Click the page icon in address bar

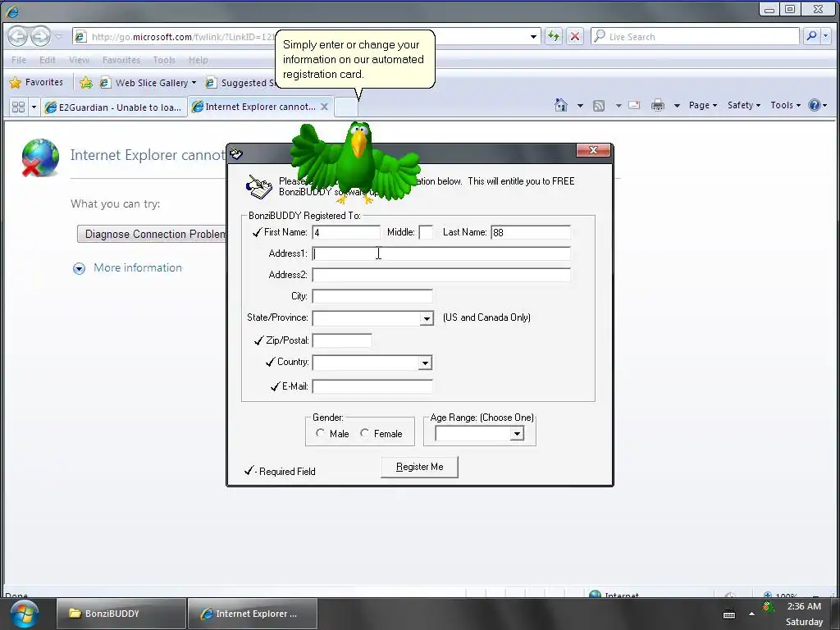point(80,36)
